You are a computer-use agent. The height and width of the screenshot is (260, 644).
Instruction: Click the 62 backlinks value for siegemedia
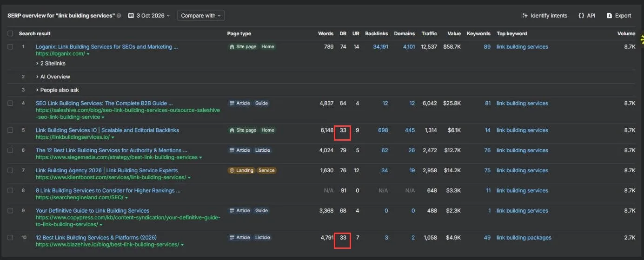coord(385,150)
